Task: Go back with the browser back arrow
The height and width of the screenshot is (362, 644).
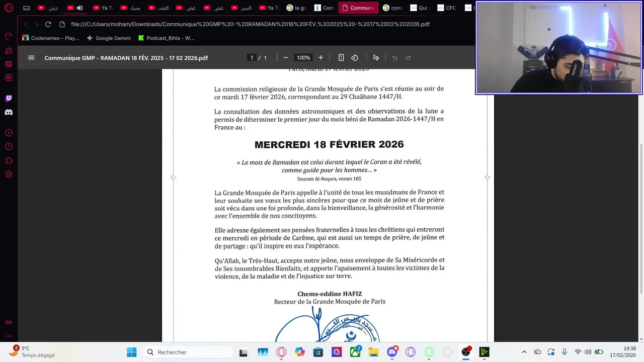Action: (26, 24)
